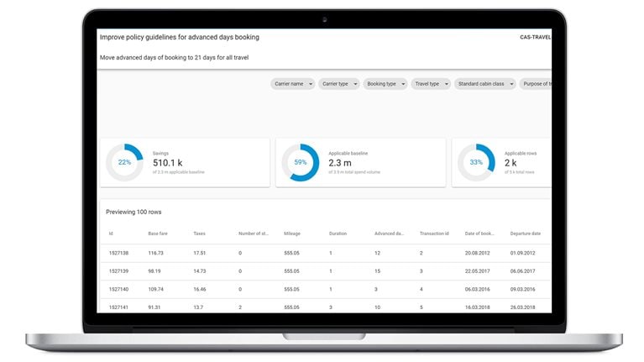This screenshot has height=362, width=644.
Task: Click booking date 22.05.2017
Action: coord(477,271)
